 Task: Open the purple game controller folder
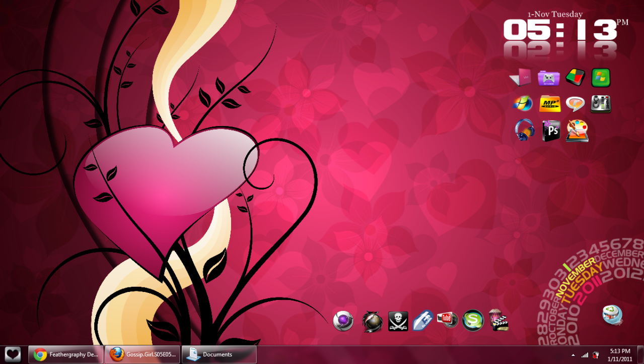tap(549, 78)
